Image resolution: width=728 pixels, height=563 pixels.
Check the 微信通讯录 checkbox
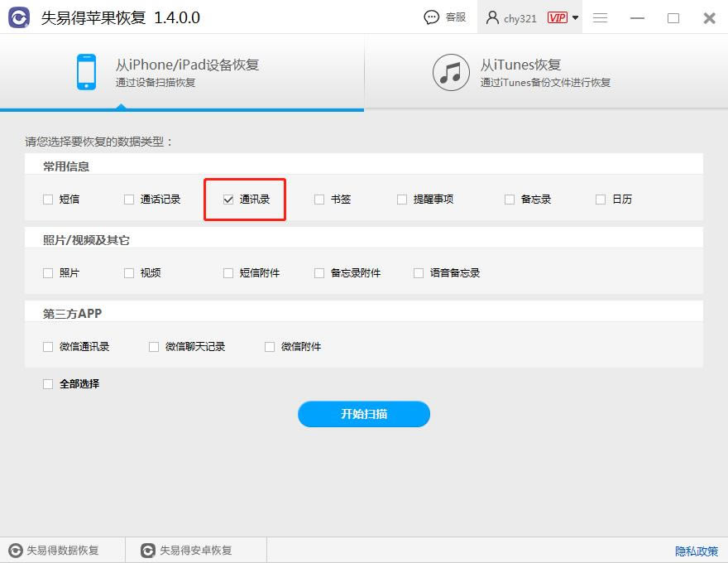pos(48,347)
